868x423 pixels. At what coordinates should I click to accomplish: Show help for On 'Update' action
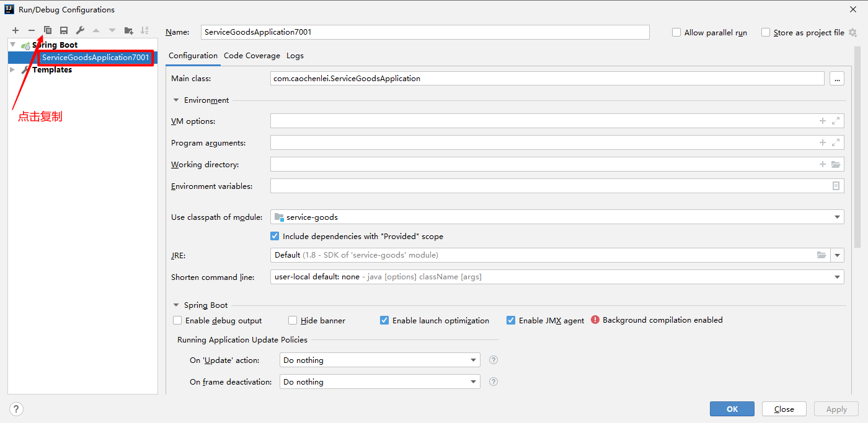click(x=494, y=360)
